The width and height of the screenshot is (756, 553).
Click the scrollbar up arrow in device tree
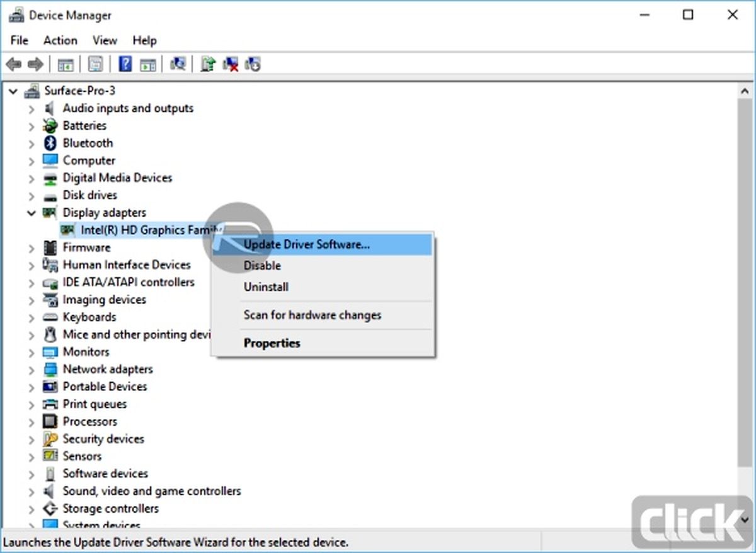(745, 91)
